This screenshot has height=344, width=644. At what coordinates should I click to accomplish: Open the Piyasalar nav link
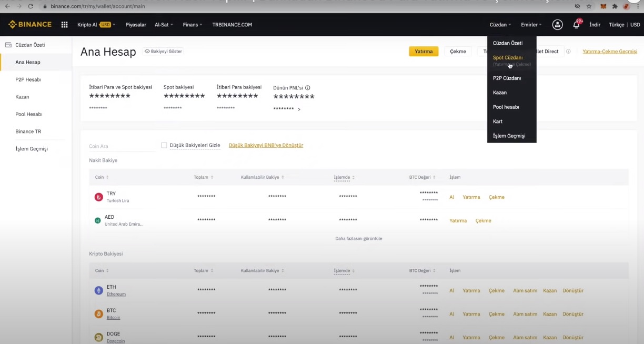point(136,25)
